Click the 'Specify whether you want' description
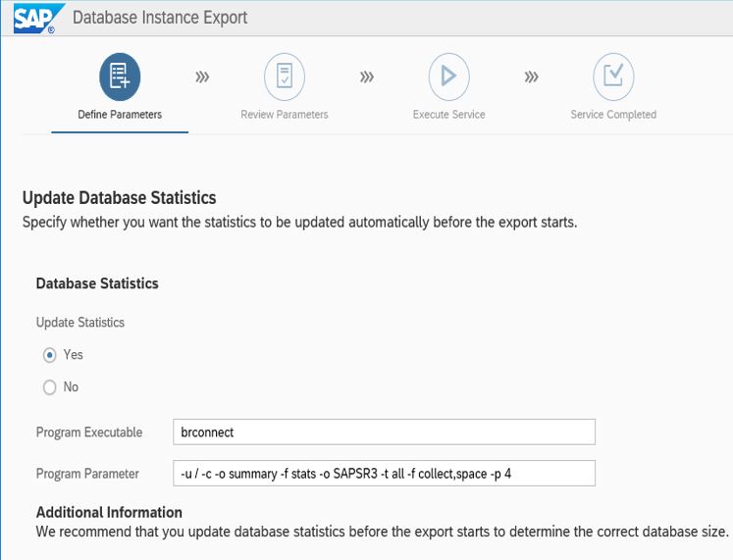This screenshot has width=733, height=560. (299, 223)
